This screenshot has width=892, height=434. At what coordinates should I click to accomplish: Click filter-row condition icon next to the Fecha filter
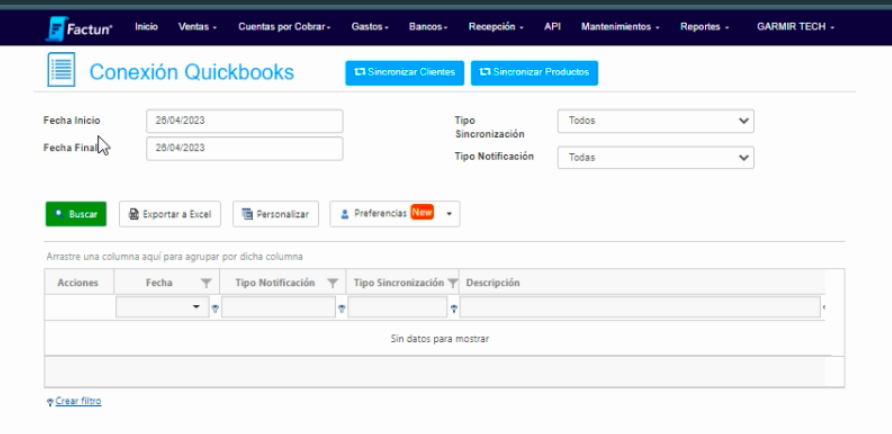click(x=215, y=308)
